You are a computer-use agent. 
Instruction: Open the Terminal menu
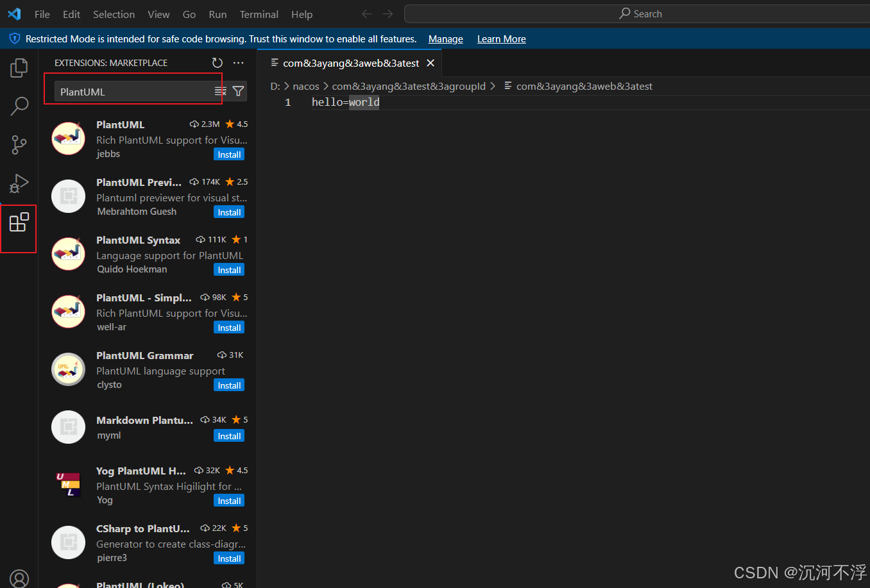[x=259, y=14]
